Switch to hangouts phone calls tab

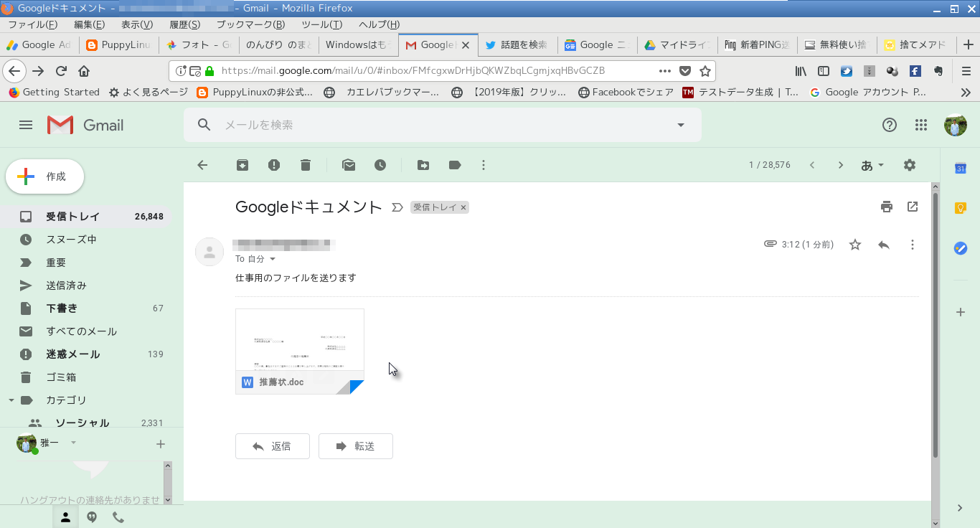[x=118, y=517]
